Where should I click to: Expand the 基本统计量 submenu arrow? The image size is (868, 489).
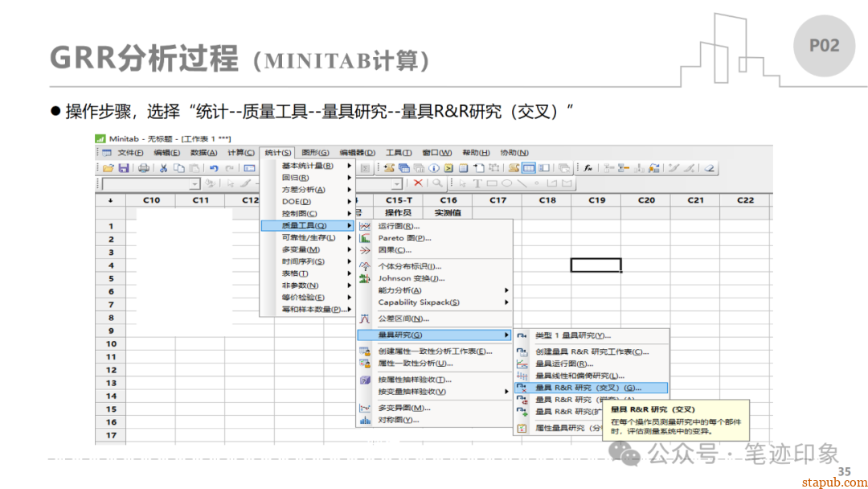350,166
